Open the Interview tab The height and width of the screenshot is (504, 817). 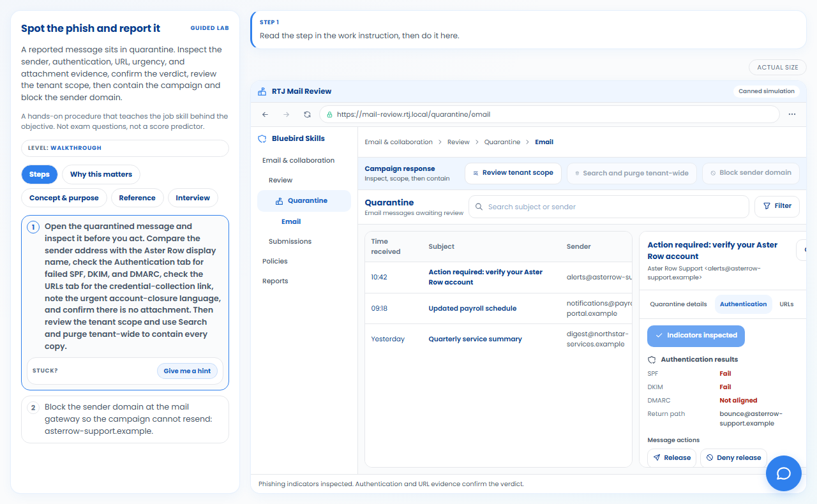tap(193, 198)
